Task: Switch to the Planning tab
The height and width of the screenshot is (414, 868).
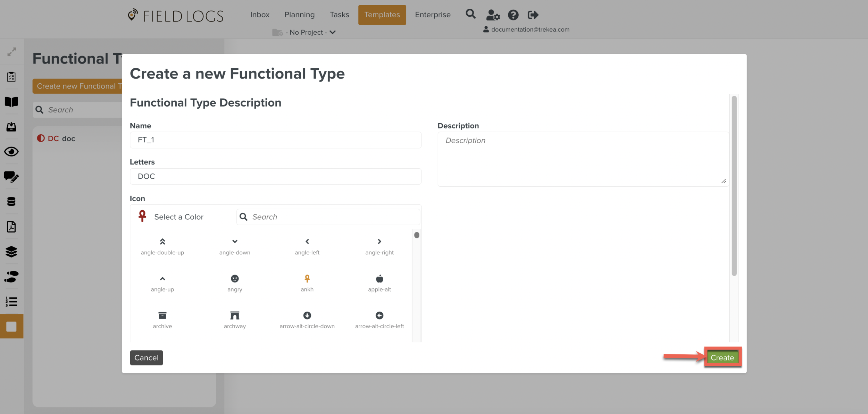Action: [299, 15]
